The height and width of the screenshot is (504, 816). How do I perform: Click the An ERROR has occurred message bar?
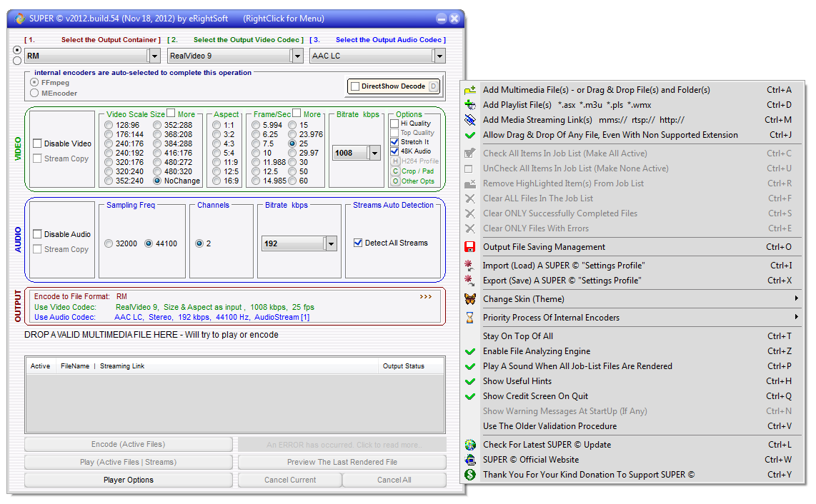coord(342,445)
